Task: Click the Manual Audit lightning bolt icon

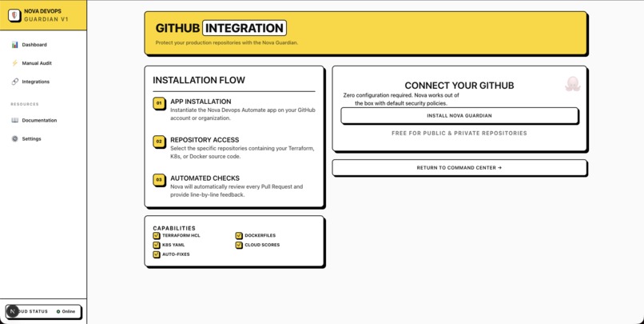Action: tap(15, 63)
